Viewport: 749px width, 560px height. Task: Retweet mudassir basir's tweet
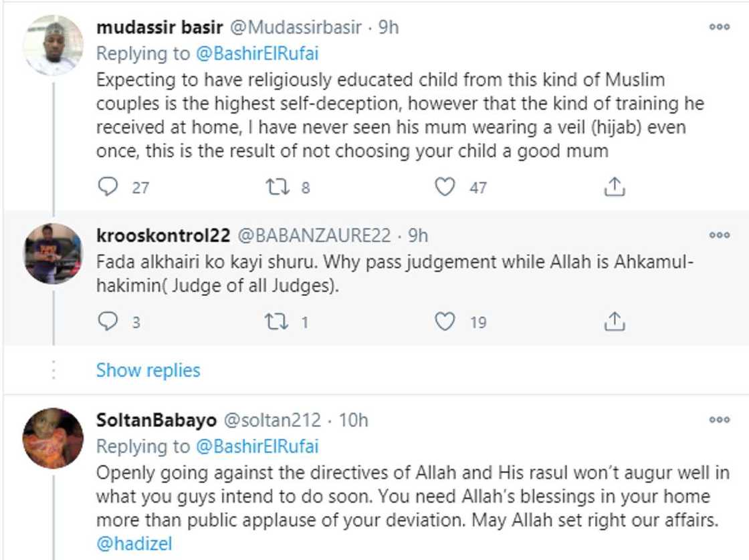point(276,188)
